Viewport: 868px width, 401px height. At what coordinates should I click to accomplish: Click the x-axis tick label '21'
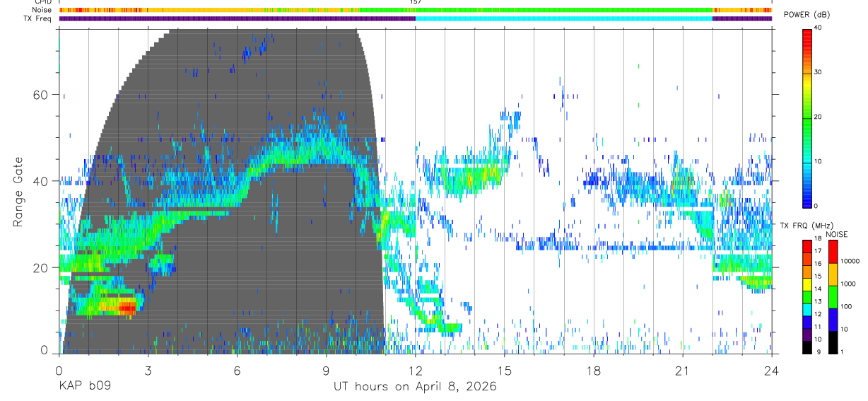click(x=683, y=371)
